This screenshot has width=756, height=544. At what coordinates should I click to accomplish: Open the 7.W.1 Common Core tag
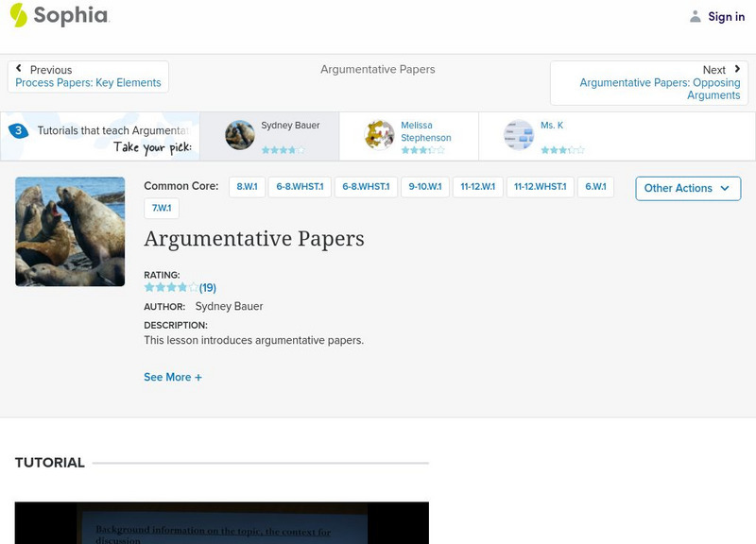[162, 208]
